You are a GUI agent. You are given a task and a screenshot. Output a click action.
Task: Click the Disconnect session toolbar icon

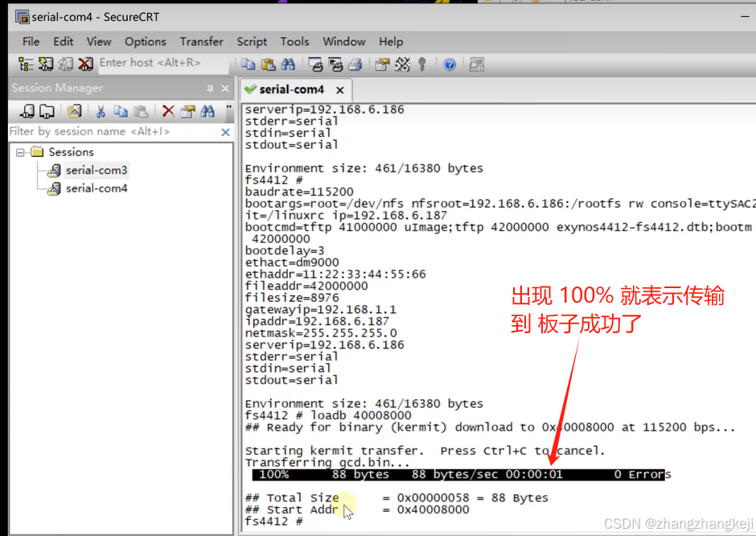[x=85, y=64]
